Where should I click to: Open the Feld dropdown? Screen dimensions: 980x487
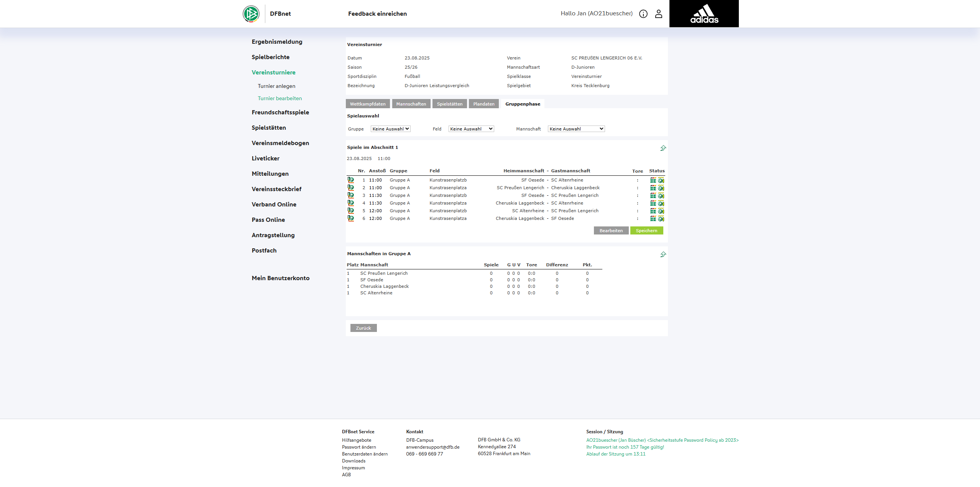(x=471, y=129)
